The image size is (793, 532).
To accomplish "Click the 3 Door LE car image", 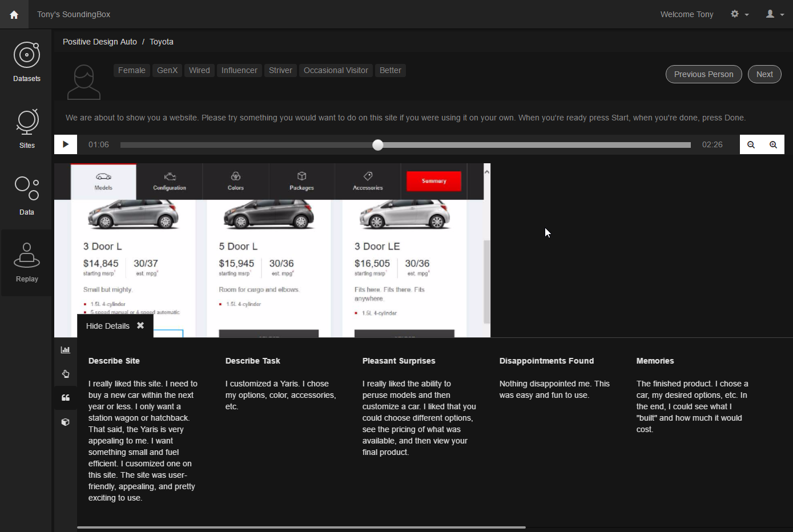I will 404,215.
